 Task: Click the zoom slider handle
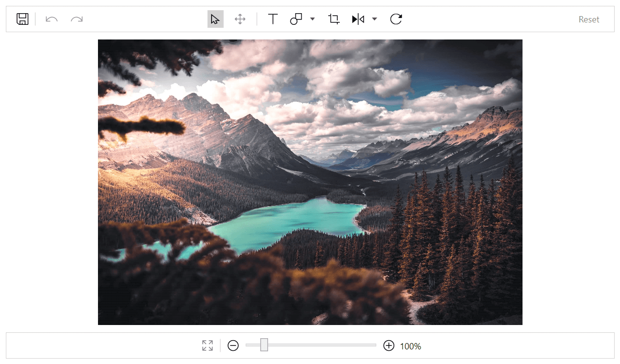tap(264, 345)
